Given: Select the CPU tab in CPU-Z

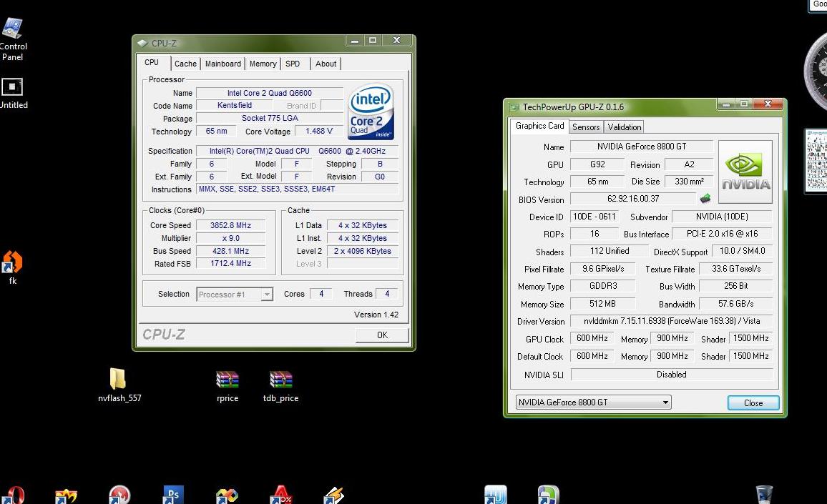Looking at the screenshot, I should click(x=152, y=62).
